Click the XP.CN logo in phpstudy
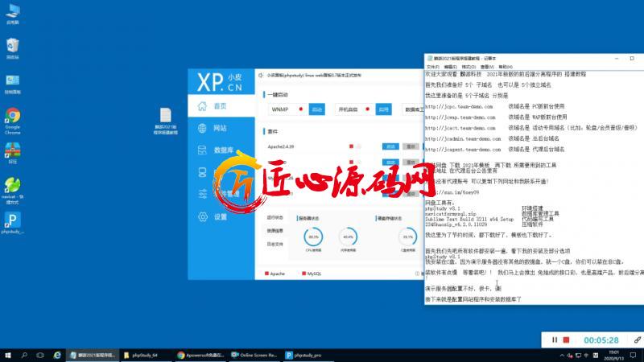The image size is (644, 362). 220,82
